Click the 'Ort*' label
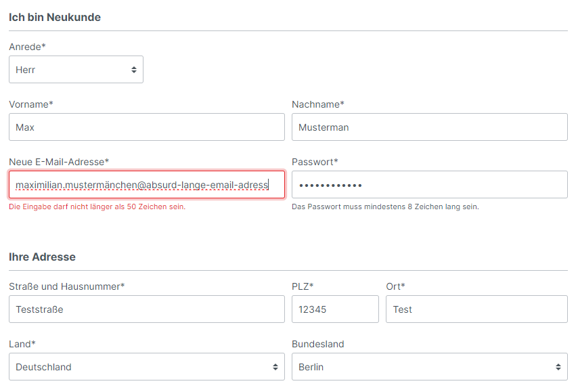Screen dimensions: 578x392 pos(395,286)
